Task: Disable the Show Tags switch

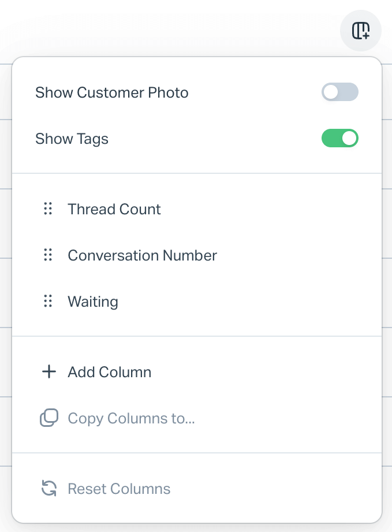Action: point(340,138)
